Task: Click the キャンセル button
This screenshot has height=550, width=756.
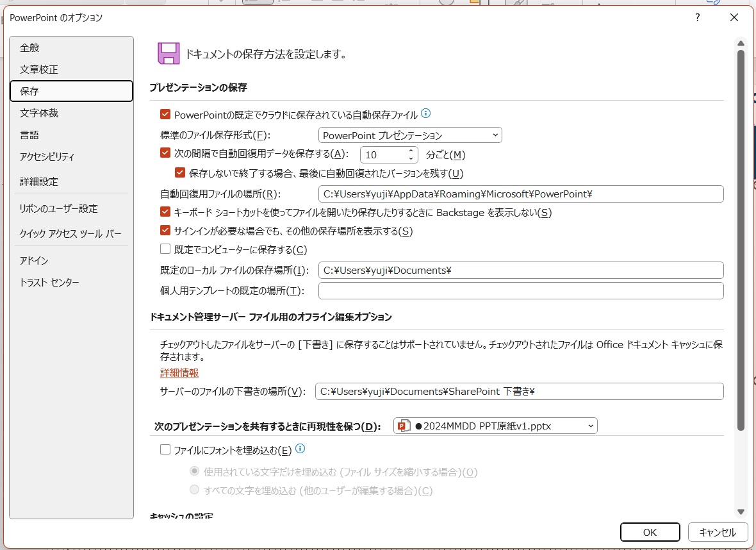Action: click(718, 532)
